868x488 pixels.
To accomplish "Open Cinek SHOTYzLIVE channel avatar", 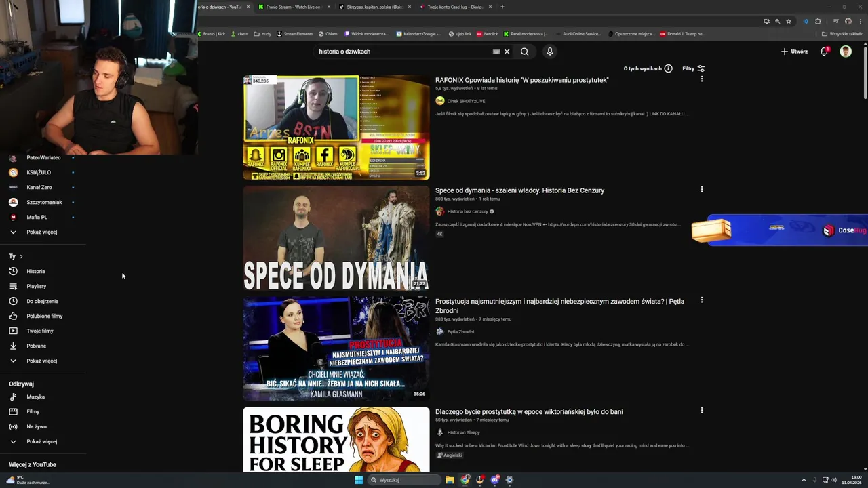I will [440, 101].
